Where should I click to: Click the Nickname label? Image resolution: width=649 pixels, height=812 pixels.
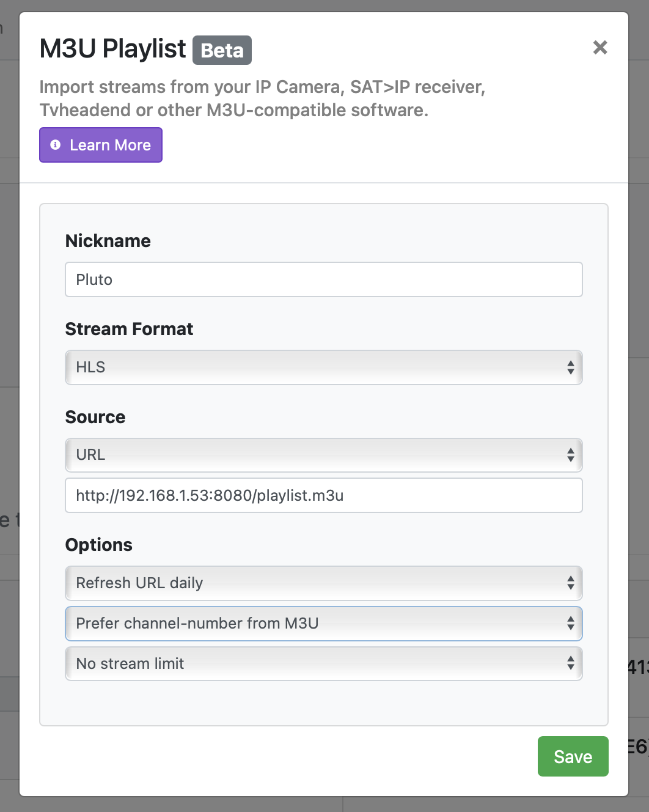coord(108,241)
